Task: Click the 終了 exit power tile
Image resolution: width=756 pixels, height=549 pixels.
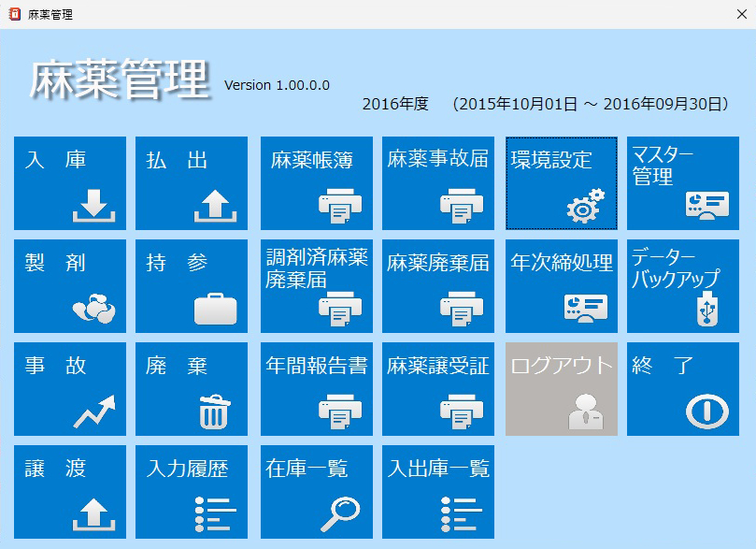Action: pos(683,389)
